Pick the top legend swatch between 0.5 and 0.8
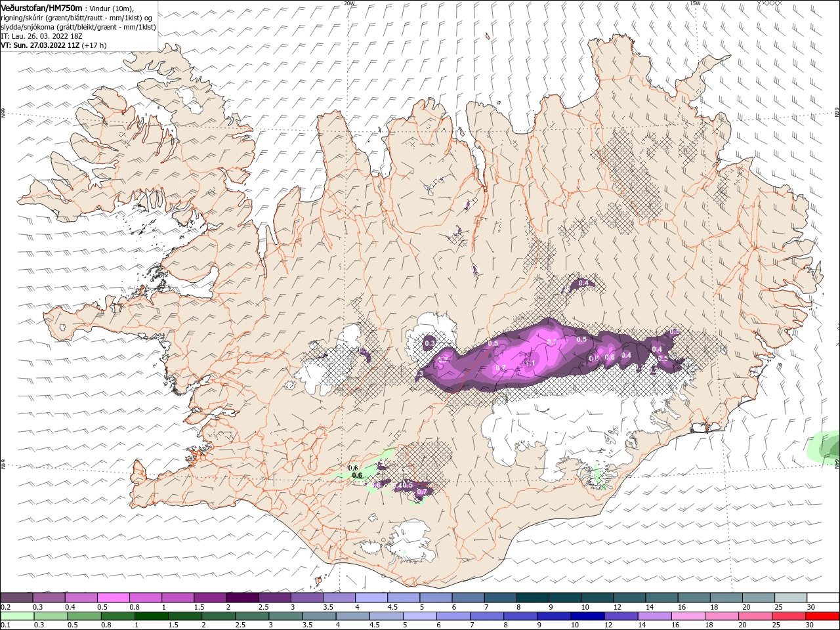Image resolution: width=840 pixels, height=630 pixels. point(113,597)
